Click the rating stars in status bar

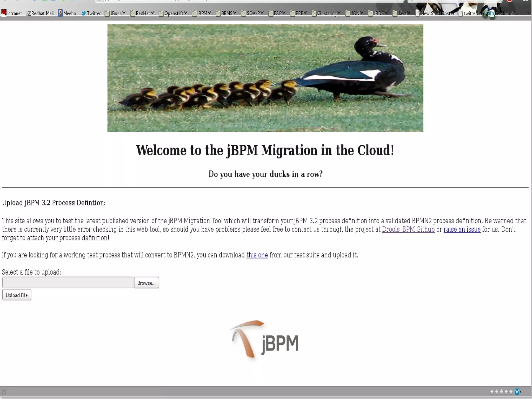[501, 391]
